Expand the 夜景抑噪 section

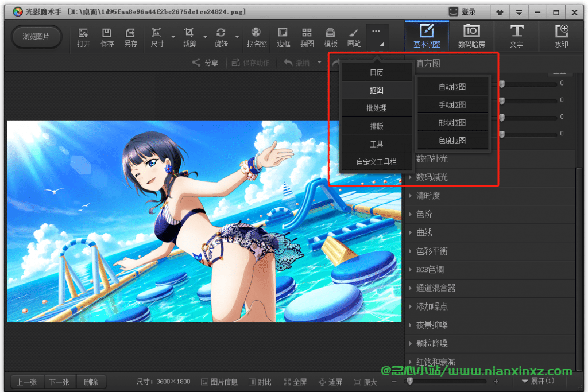pos(490,325)
